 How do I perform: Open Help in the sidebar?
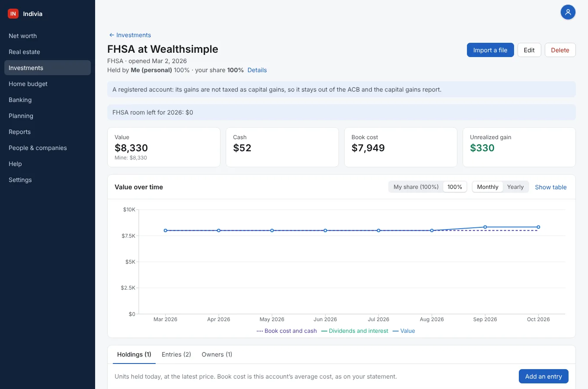click(x=48, y=164)
